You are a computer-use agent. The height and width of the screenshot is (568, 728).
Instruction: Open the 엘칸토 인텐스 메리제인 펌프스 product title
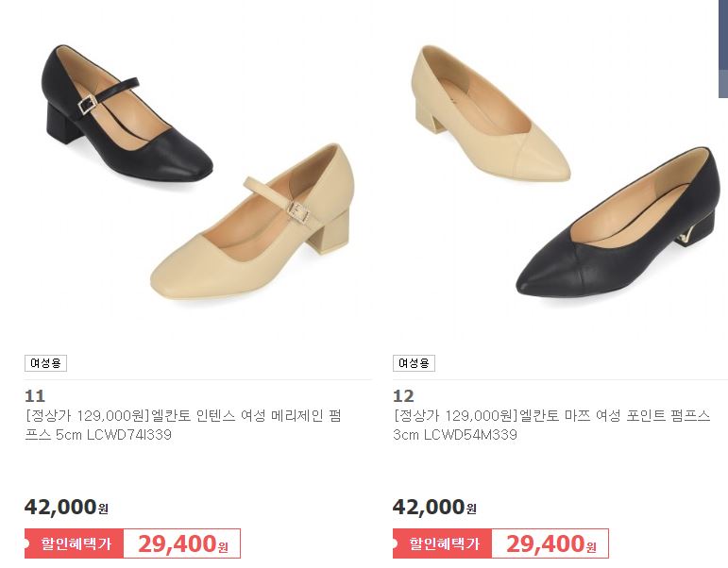(x=183, y=425)
